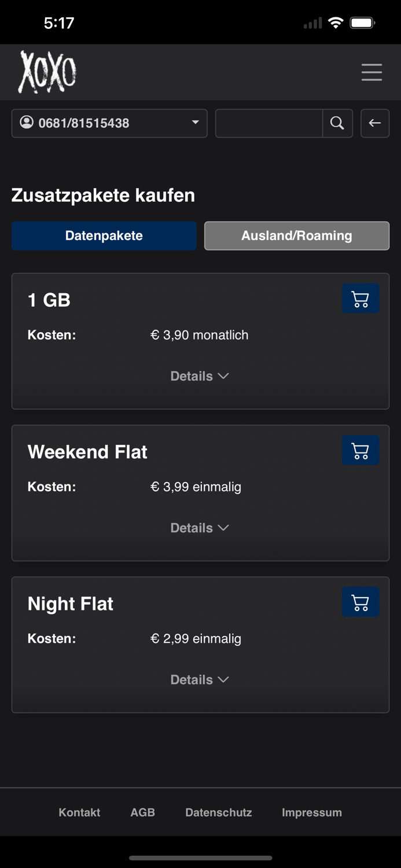Click the XOXO logo
The width and height of the screenshot is (401, 868).
pyautogui.click(x=47, y=72)
